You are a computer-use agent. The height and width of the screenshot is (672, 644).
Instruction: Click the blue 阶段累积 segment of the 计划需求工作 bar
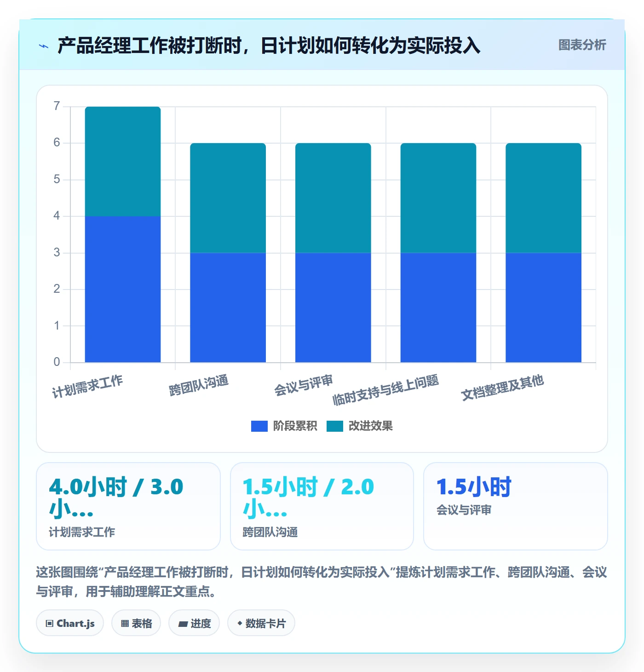pos(123,289)
